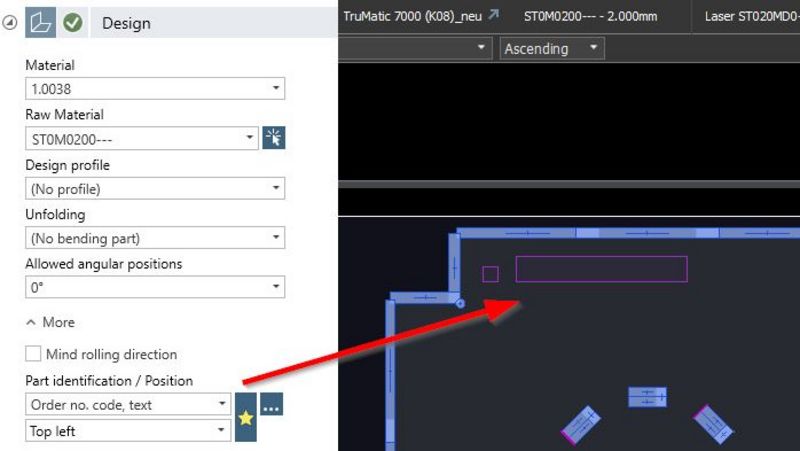Select the TruMatic 7000 (K08)_neu machine tab
This screenshot has height=451, width=800.
412,16
